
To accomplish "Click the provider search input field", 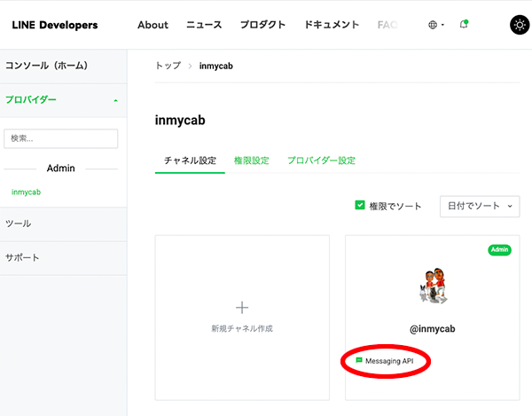I will 61,138.
